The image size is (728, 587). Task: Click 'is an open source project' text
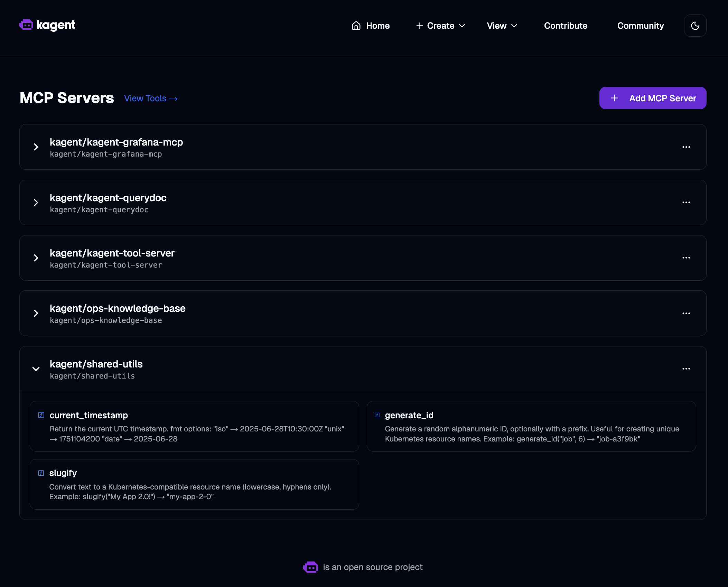(x=373, y=567)
